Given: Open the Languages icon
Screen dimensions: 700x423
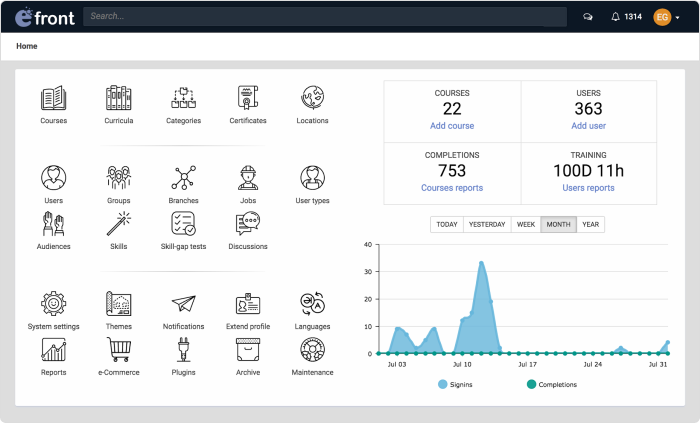Looking at the screenshot, I should coord(312,304).
